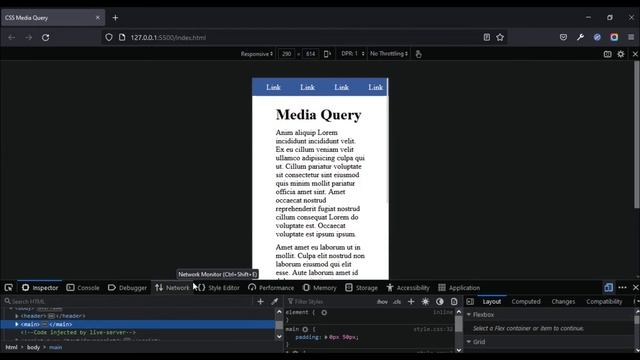This screenshot has width=640, height=360.
Task: Open the Responsive device dropdown
Action: pyautogui.click(x=256, y=54)
